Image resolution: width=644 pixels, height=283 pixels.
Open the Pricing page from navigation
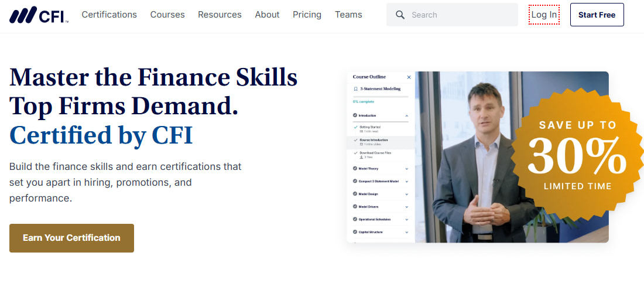point(307,15)
